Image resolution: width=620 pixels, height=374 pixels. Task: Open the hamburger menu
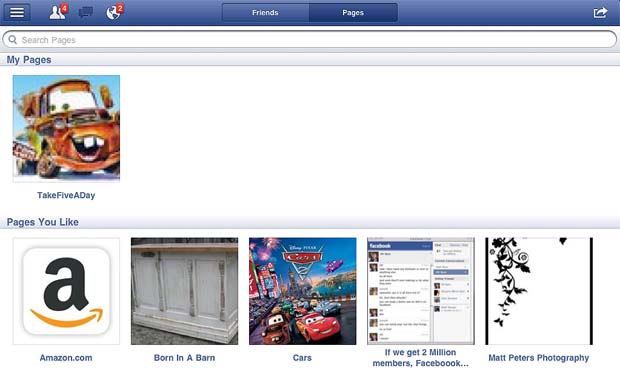coord(17,12)
